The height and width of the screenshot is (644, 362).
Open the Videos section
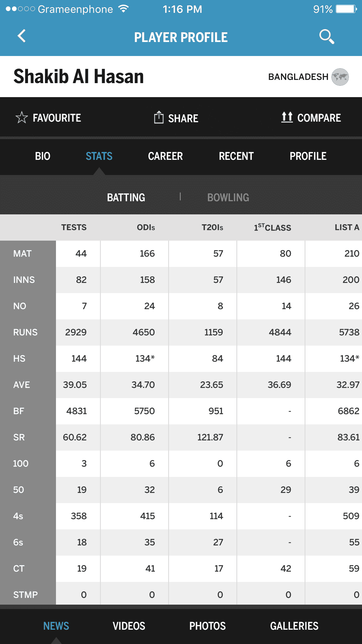(x=129, y=626)
